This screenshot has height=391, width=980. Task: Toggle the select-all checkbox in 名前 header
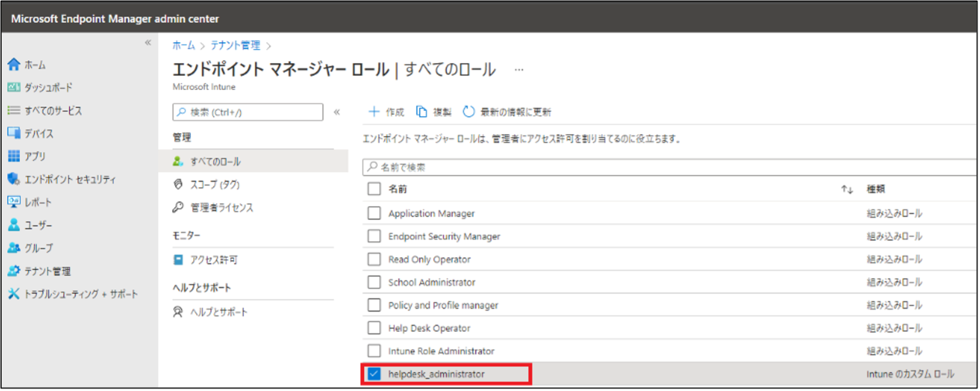tap(374, 189)
